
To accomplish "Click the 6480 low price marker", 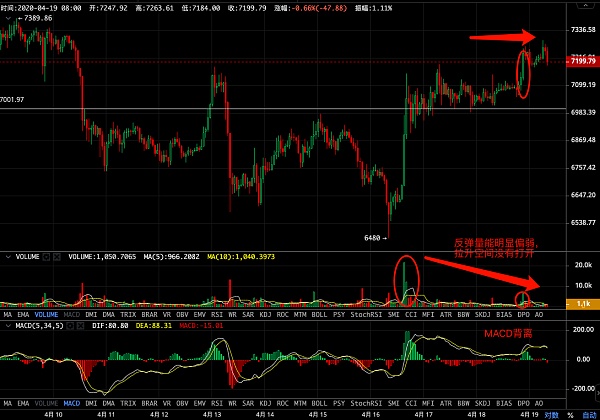I will pos(373,237).
